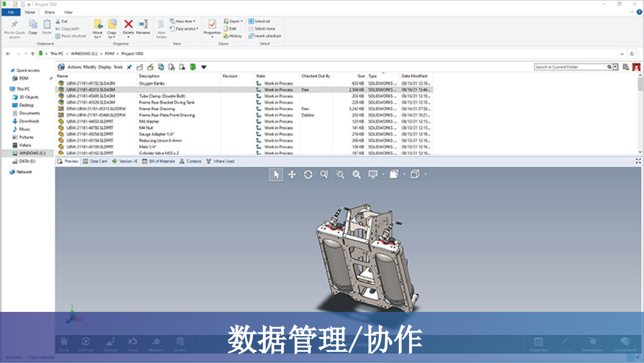Click the Search in Current Folder field
Image resolution: width=644 pixels, height=363 pixels.
click(571, 67)
